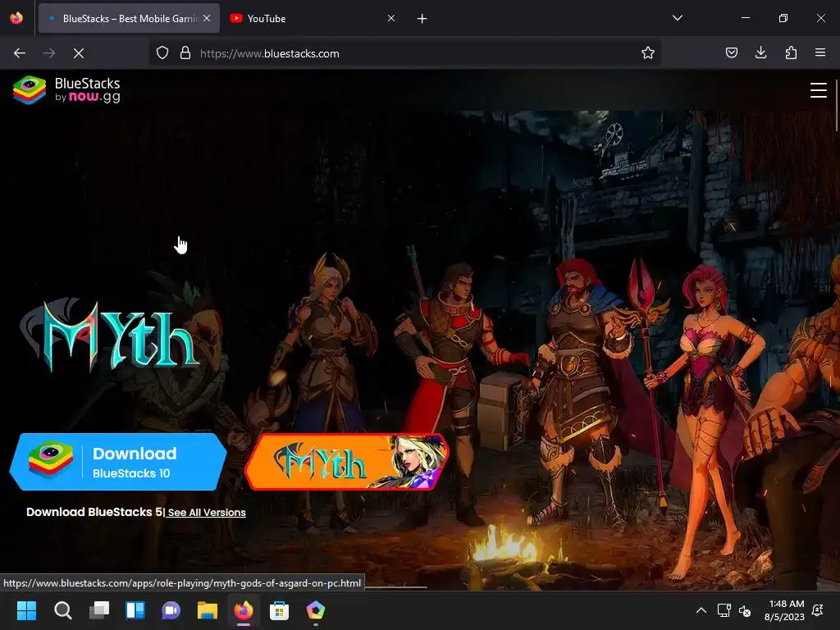Click the muted volume tray icon

pyautogui.click(x=745, y=610)
